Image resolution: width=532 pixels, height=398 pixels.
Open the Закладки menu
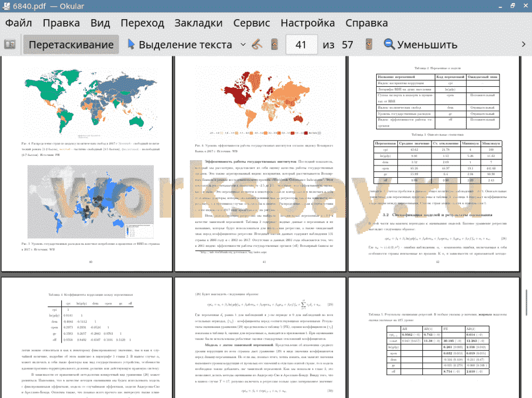198,23
